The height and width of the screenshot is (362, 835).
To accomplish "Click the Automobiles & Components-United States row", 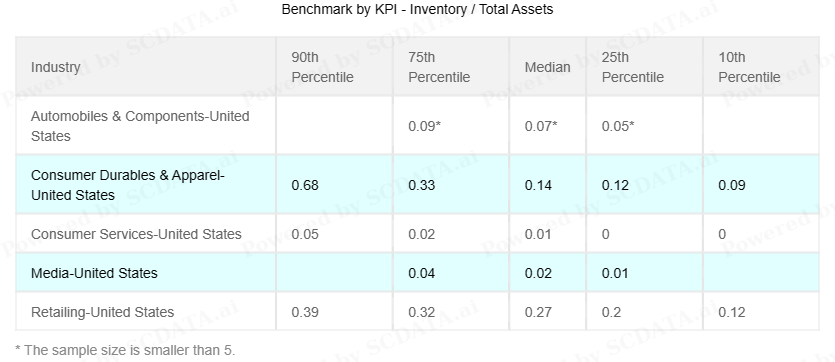I will pos(418,126).
